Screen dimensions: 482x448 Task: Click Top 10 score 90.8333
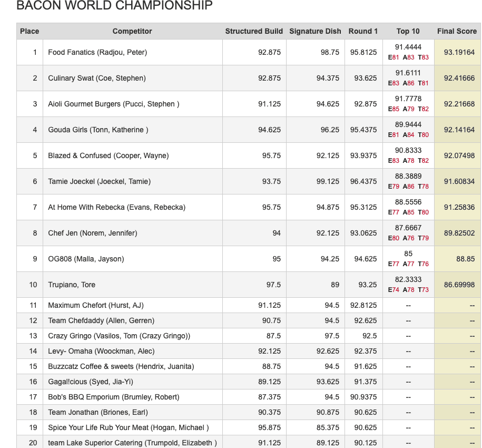point(408,150)
